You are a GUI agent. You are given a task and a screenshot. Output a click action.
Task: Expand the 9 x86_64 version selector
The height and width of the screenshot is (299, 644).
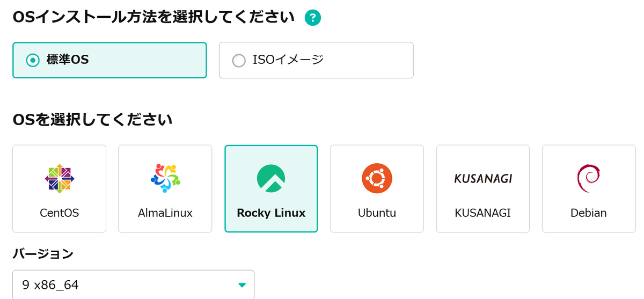(133, 285)
